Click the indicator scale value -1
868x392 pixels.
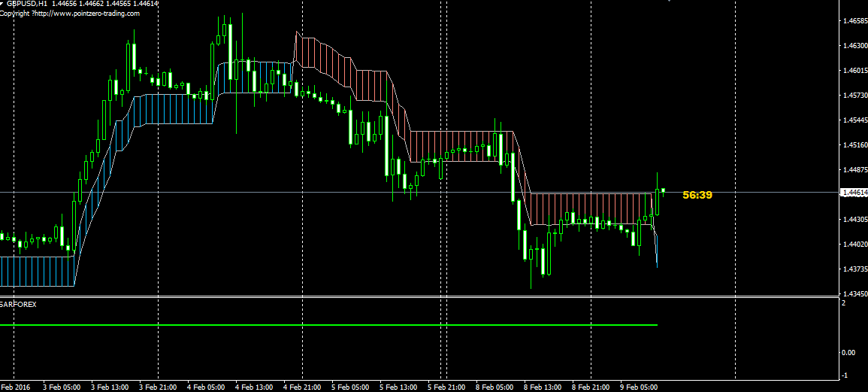click(x=845, y=375)
